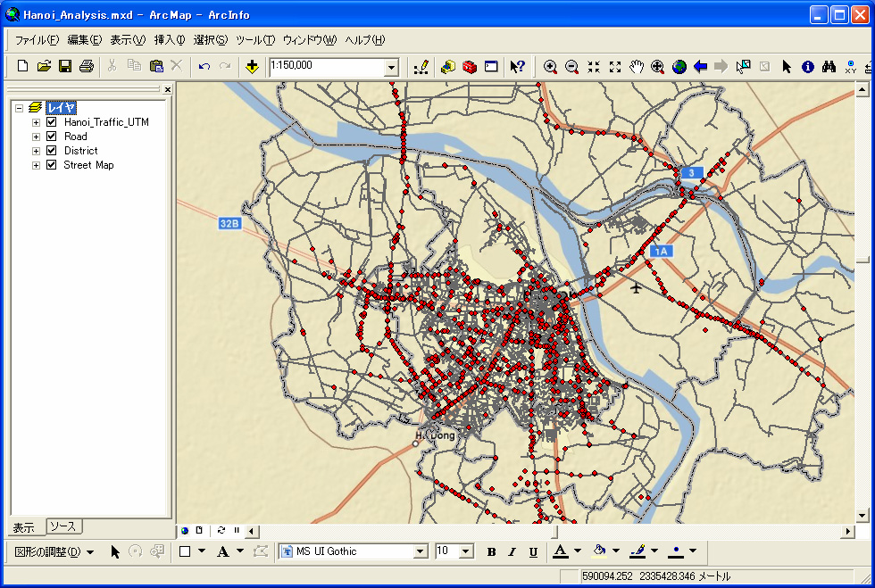Uncheck the Hanoi_Traffic_UTM layer

coord(51,122)
